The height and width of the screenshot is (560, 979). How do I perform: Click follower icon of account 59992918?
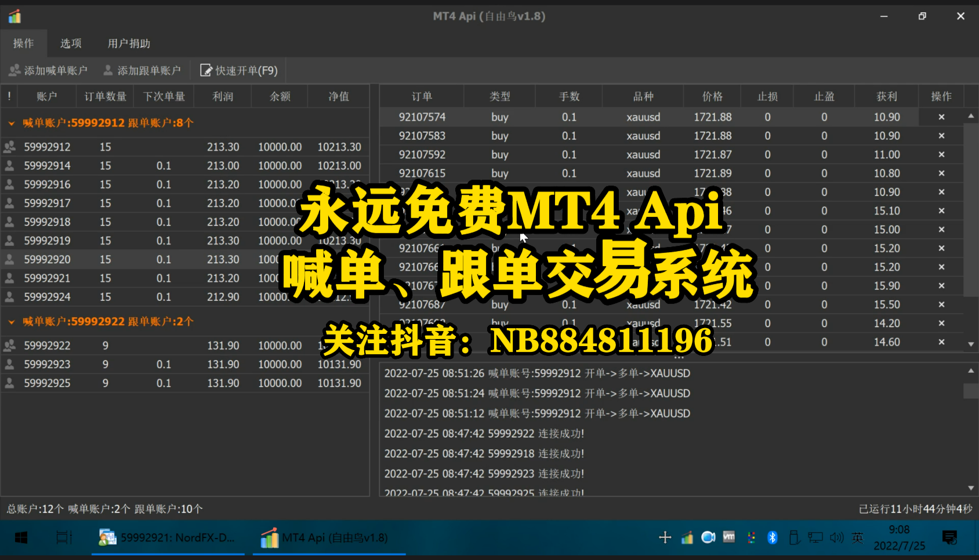point(9,222)
